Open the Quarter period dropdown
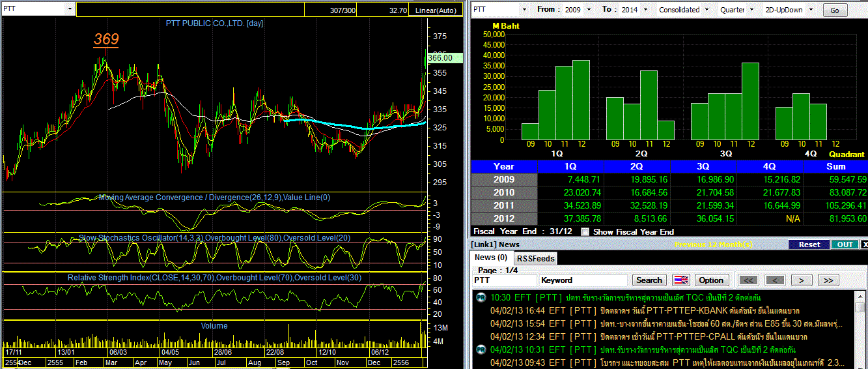The image size is (868, 369). click(x=751, y=10)
